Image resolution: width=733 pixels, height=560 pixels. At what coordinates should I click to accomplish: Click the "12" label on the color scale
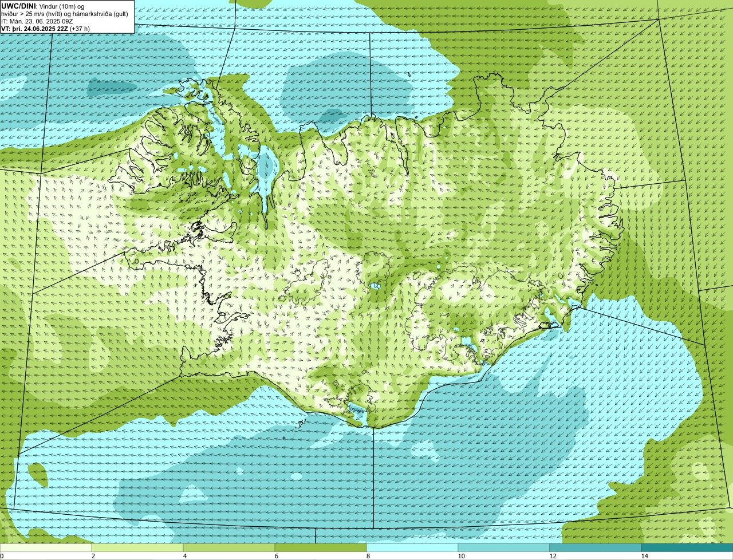tap(552, 556)
